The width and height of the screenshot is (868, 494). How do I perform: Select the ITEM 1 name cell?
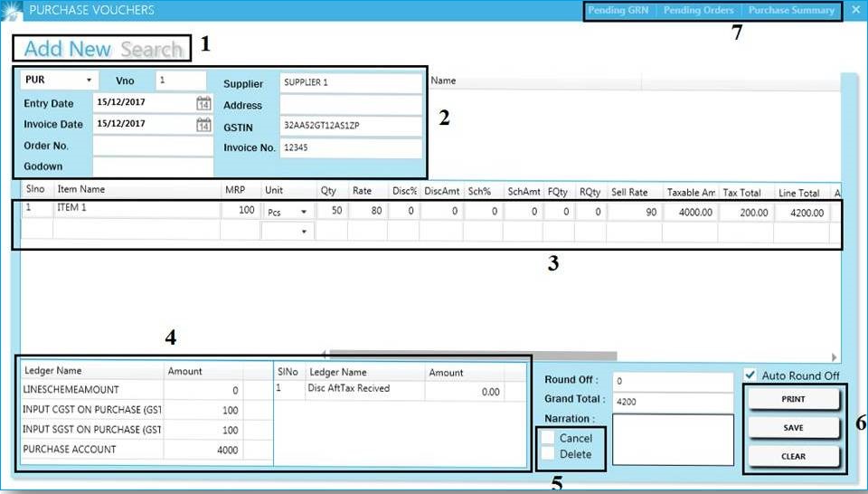coord(137,210)
